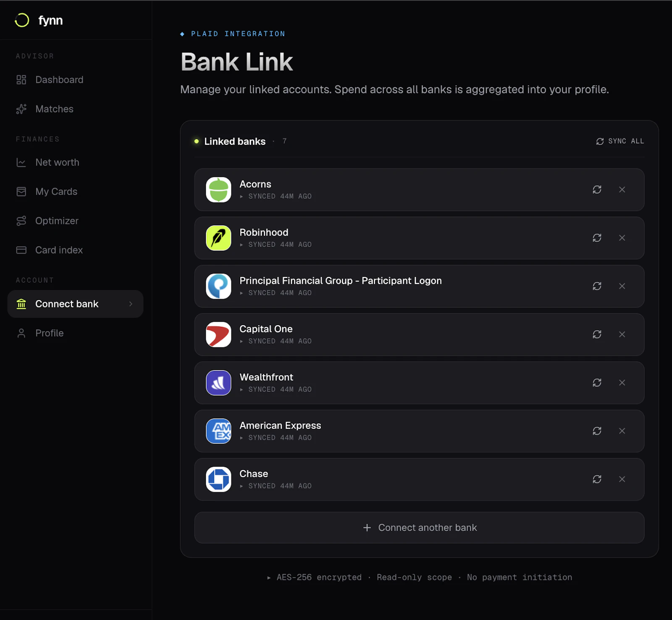Click the PLAID INTEGRATION label
Viewport: 672px width, 620px height.
tap(238, 34)
